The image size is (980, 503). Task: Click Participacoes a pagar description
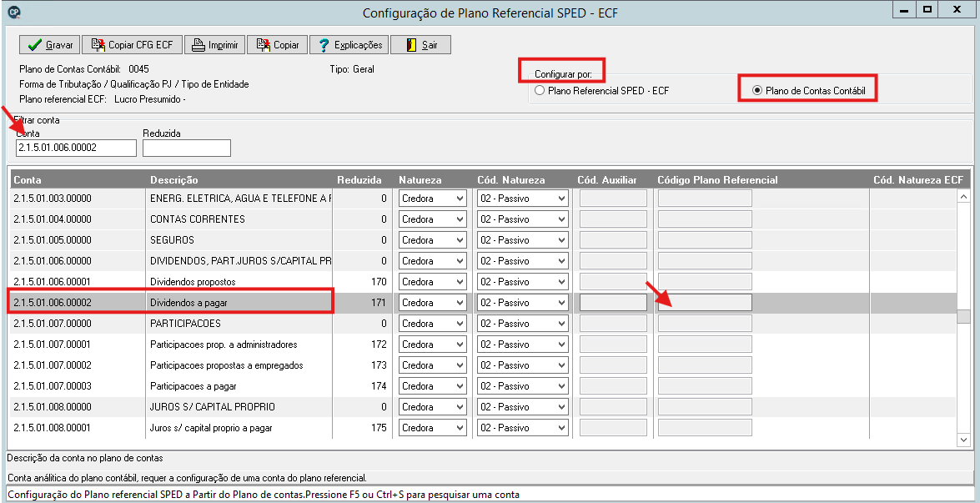coord(193,386)
